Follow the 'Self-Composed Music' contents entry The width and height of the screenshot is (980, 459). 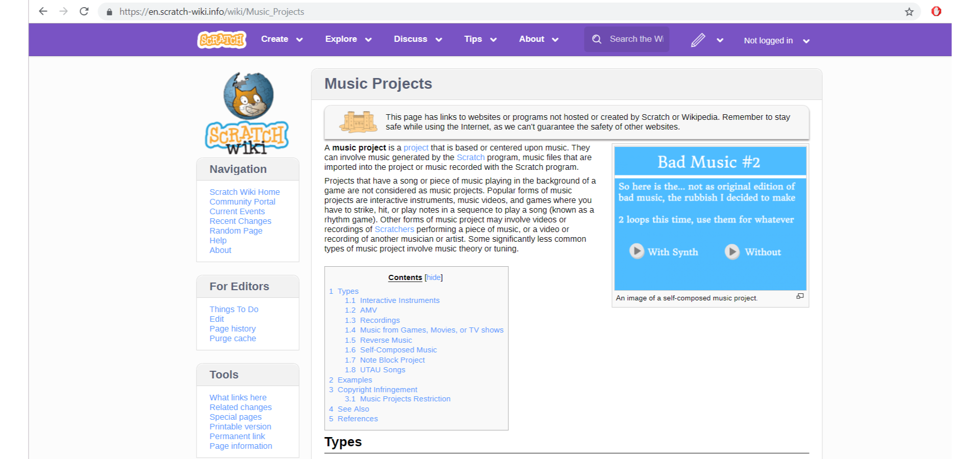click(x=398, y=350)
